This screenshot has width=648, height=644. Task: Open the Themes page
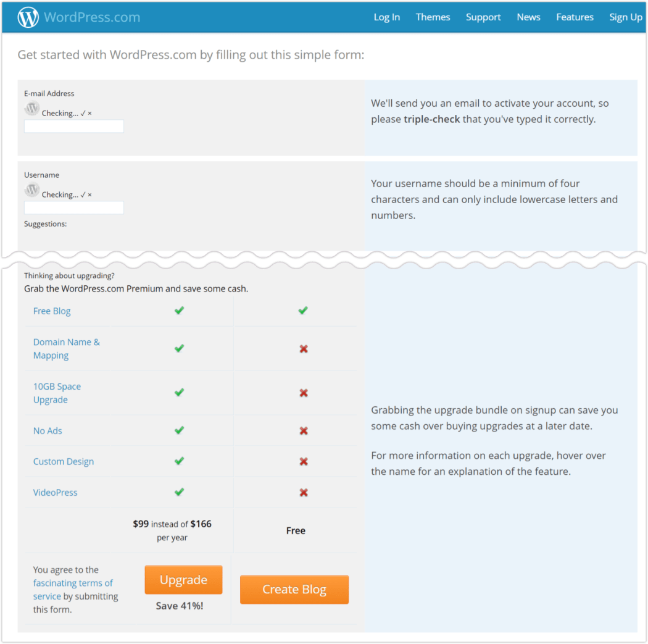(433, 17)
